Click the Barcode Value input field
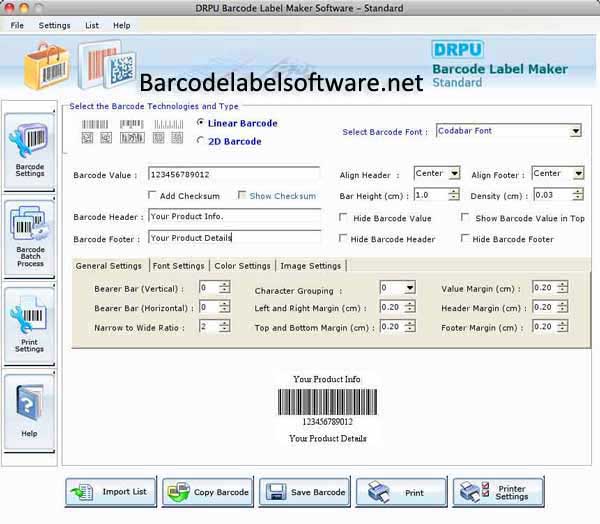The image size is (600, 524). click(x=234, y=175)
